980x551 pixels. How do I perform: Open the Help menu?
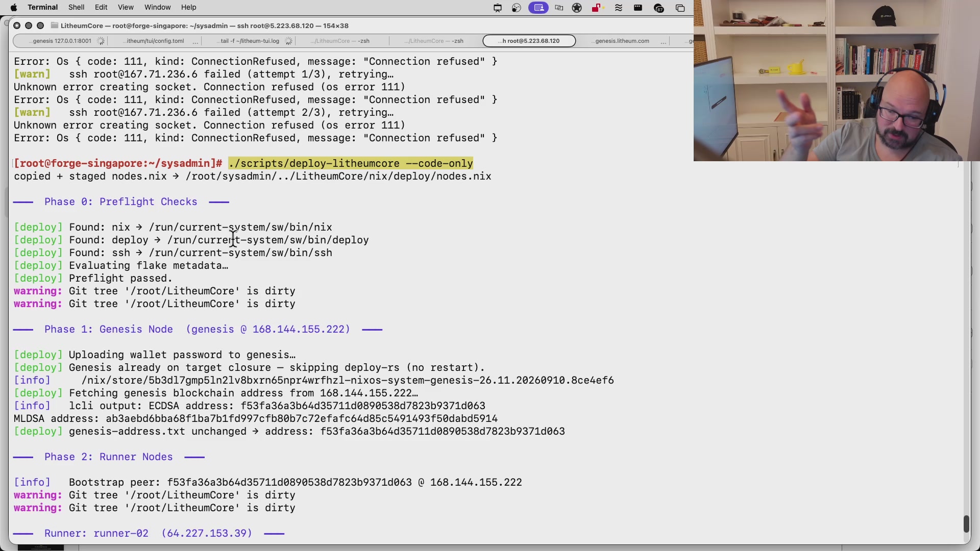point(188,7)
